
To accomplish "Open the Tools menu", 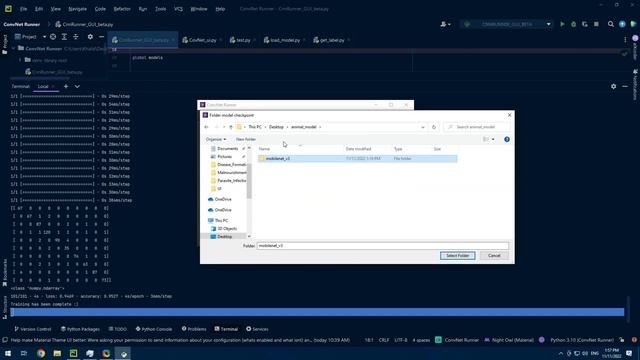I will pyautogui.click(x=160, y=9).
